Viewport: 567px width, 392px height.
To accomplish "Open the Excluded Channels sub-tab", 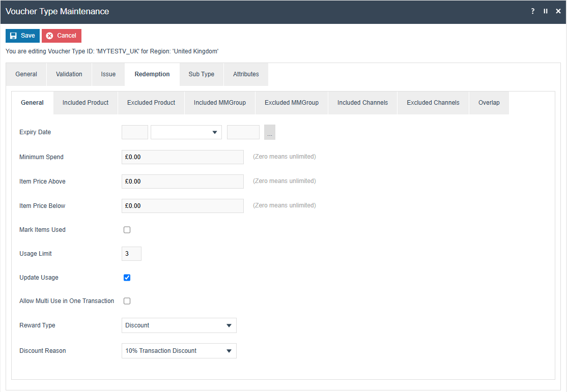I will [433, 103].
